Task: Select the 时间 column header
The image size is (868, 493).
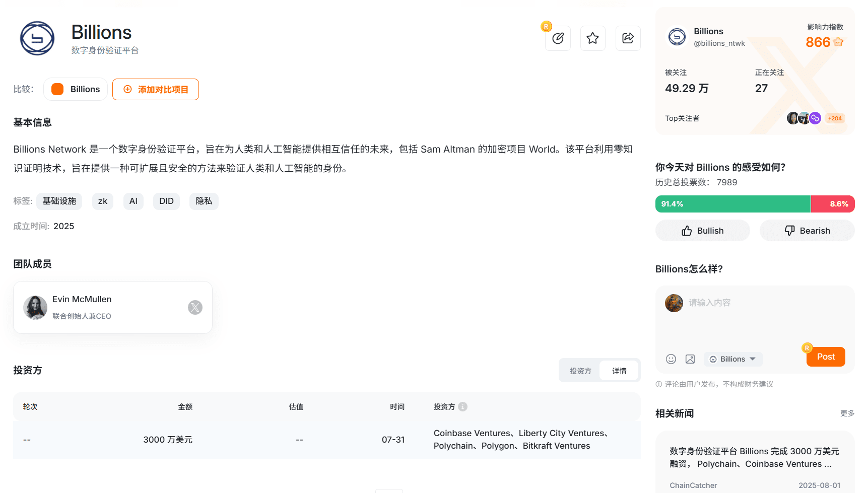Action: click(x=397, y=406)
